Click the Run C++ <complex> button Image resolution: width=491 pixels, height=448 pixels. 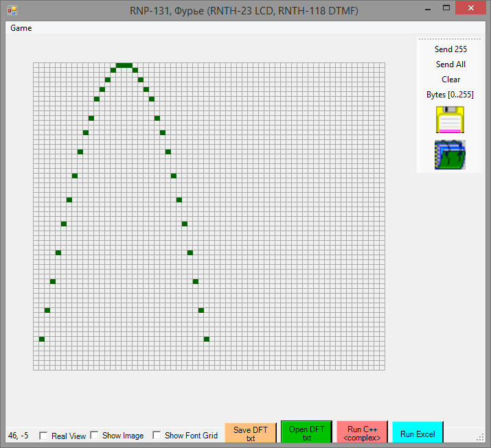(x=362, y=432)
